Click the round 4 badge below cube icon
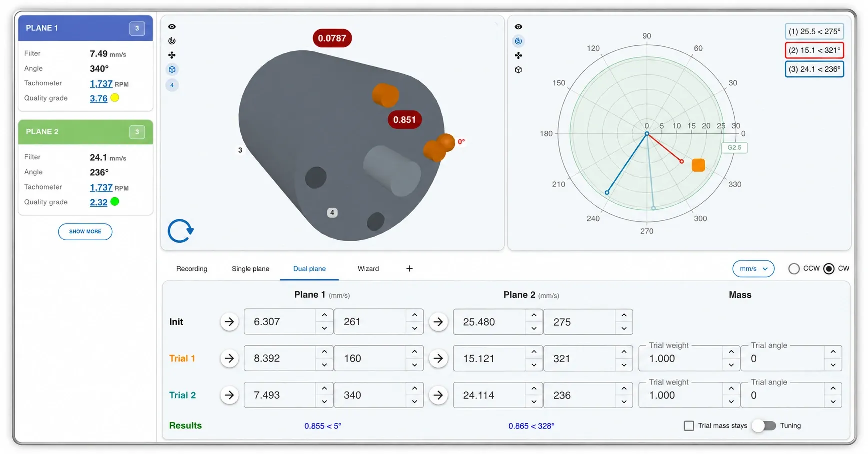The width and height of the screenshot is (868, 454). [x=172, y=85]
